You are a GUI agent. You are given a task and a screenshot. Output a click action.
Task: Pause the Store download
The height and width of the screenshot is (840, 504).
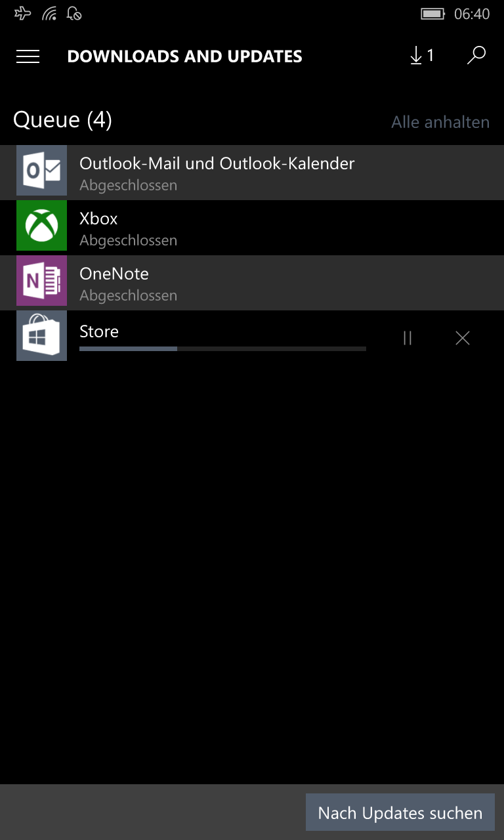(x=408, y=338)
